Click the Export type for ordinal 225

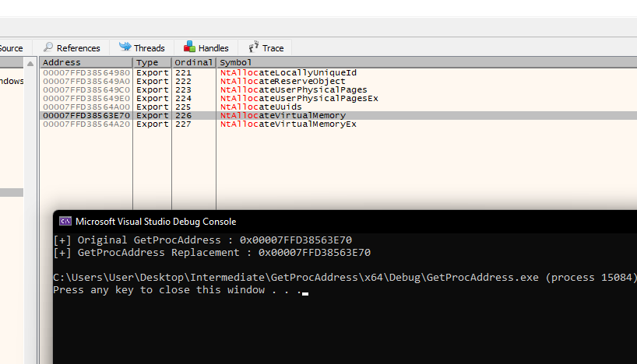click(x=153, y=107)
